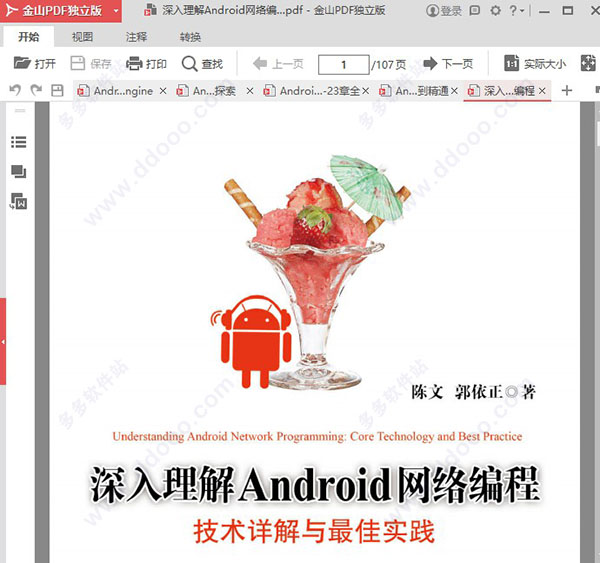Click the fit page icon after 实际大小

tap(588, 63)
